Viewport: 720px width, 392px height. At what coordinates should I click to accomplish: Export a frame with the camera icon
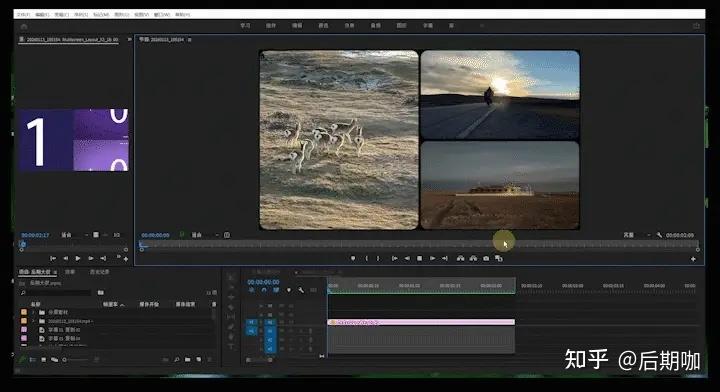pos(486,258)
